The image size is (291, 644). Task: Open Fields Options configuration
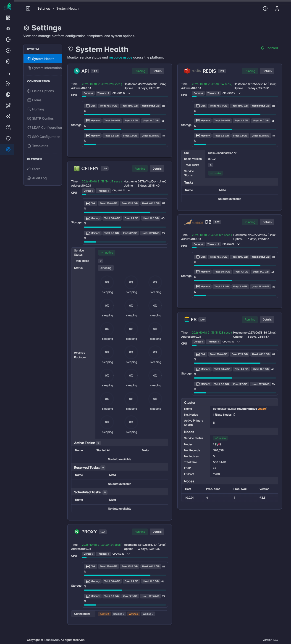[42, 91]
